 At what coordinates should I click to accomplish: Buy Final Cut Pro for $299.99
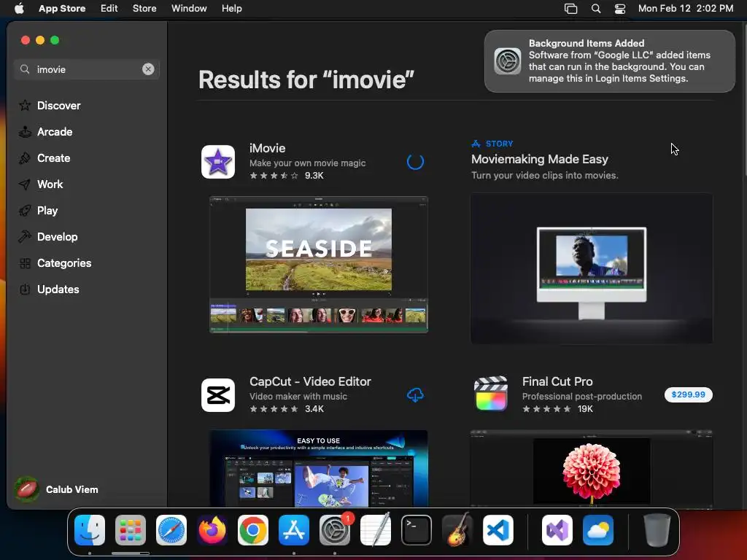[x=689, y=394]
